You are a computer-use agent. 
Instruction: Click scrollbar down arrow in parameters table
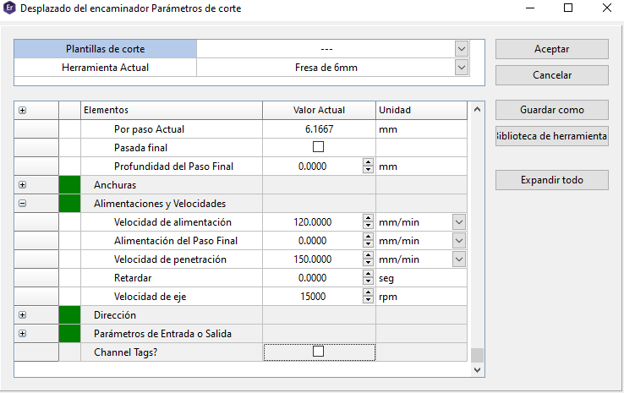pos(477,370)
